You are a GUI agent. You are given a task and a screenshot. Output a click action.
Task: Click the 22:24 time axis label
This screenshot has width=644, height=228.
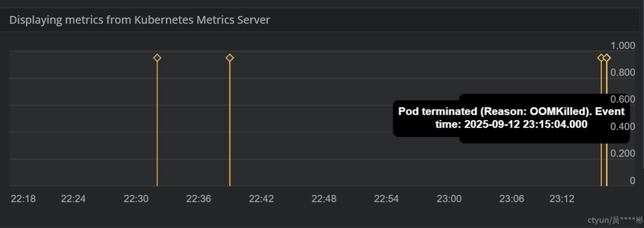(x=73, y=199)
